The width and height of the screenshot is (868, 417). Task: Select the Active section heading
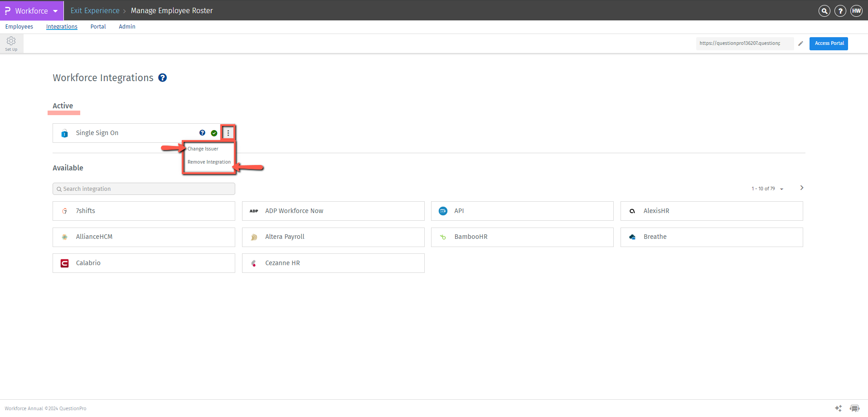(63, 106)
